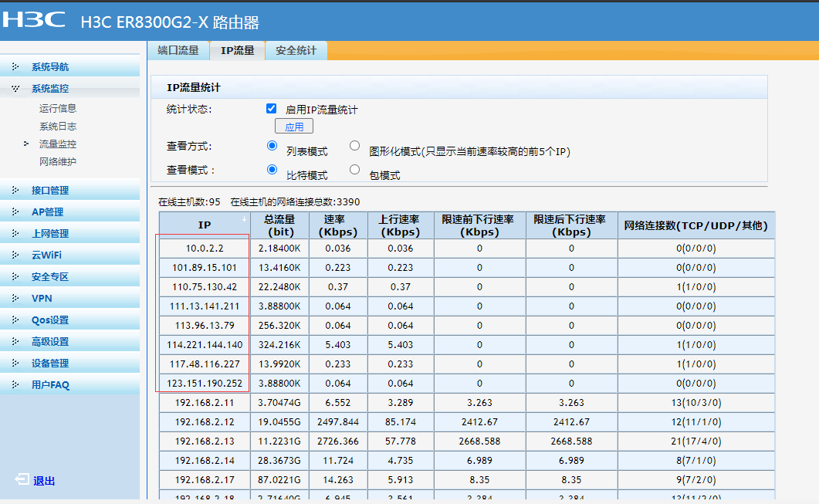
Task: Click the sort arrow in IP column header
Action: (x=245, y=218)
